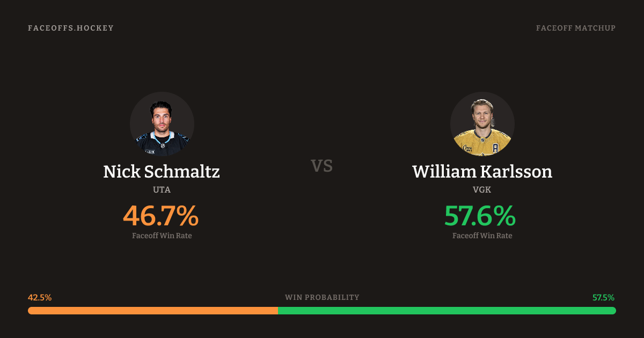Image resolution: width=644 pixels, height=338 pixels.
Task: Click the WIN PROBABILITY label
Action: tap(322, 297)
